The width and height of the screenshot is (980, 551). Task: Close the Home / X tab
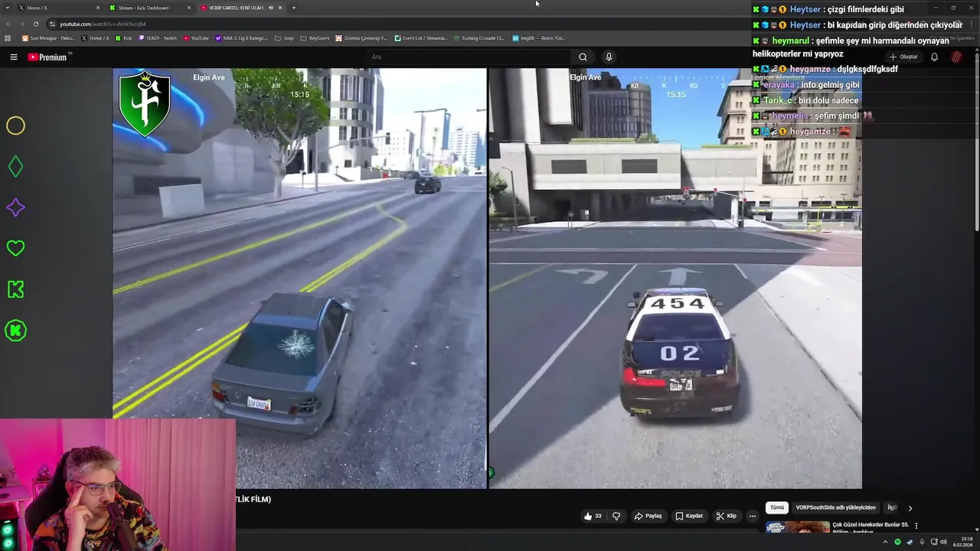[x=98, y=8]
